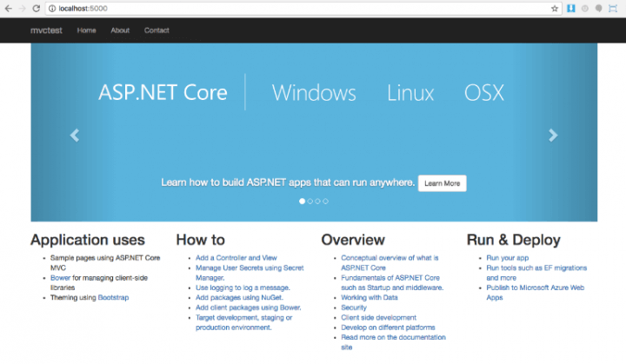Image resolution: width=626 pixels, height=364 pixels.
Task: Click the mvctest brand link
Action: point(46,30)
